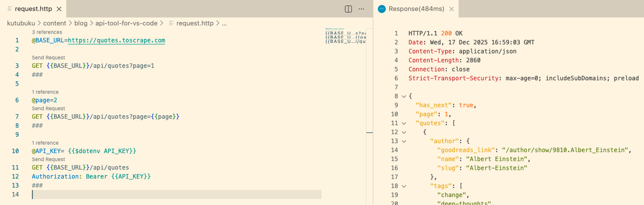Collapse the "author" object fold arrow
644x205 pixels.
(x=404, y=141)
